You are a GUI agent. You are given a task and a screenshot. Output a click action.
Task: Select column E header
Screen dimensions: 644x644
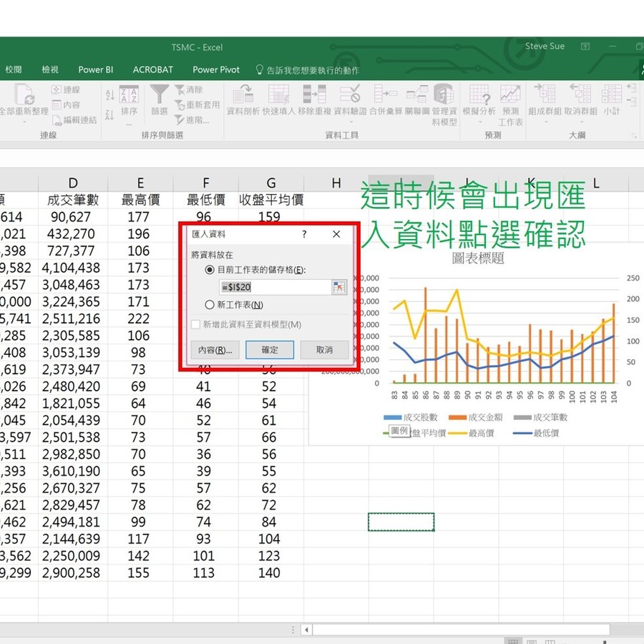(140, 182)
